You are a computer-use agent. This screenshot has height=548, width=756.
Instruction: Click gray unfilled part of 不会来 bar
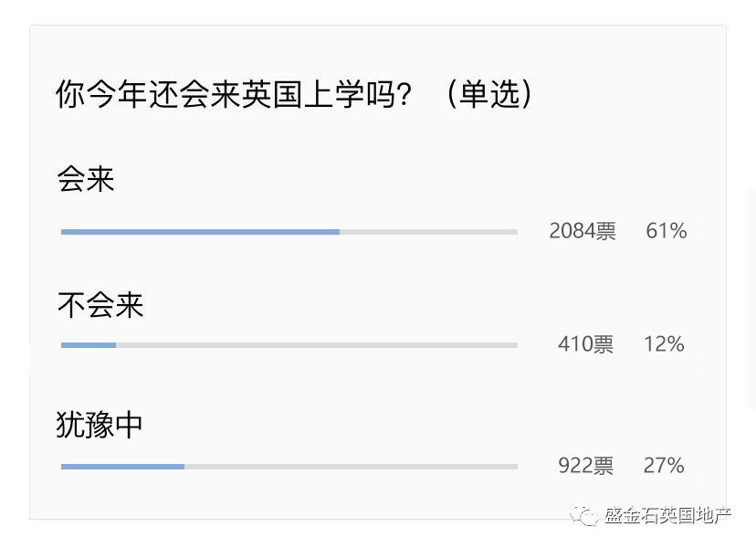click(x=317, y=345)
